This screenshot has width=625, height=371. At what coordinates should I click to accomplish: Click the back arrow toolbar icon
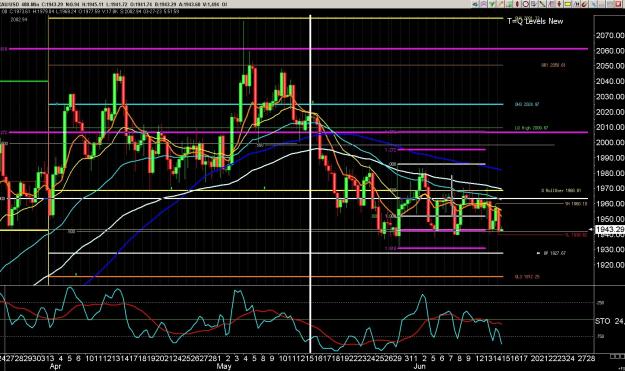click(x=475, y=4)
